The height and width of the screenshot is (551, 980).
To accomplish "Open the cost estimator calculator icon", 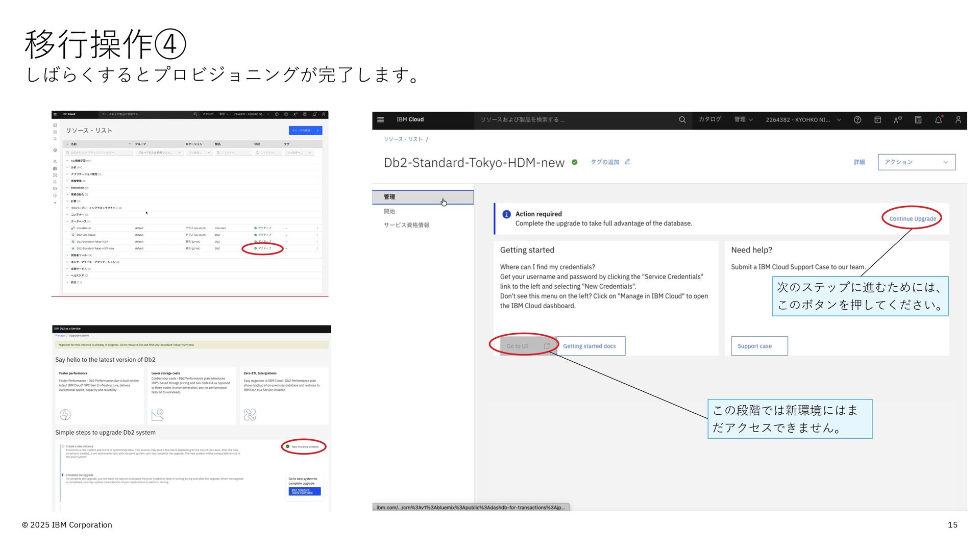I will [918, 120].
